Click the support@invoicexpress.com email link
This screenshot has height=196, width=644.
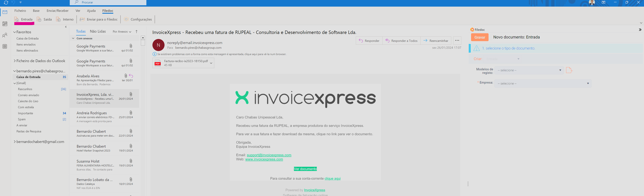click(x=269, y=155)
